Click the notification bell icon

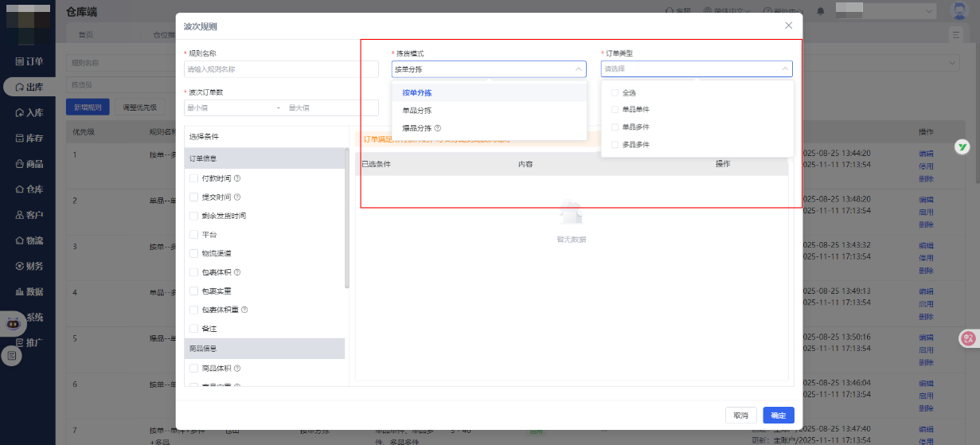pyautogui.click(x=821, y=11)
